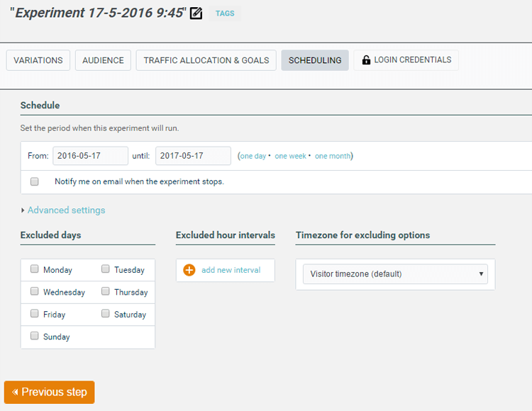Click the until date input field
The height and width of the screenshot is (411, 532).
coord(193,156)
